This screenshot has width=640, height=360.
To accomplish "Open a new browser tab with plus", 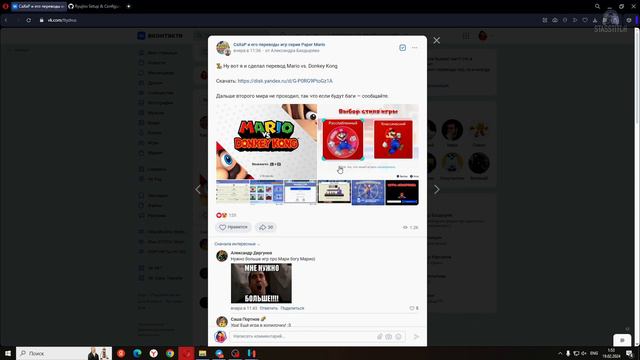I will (128, 6).
